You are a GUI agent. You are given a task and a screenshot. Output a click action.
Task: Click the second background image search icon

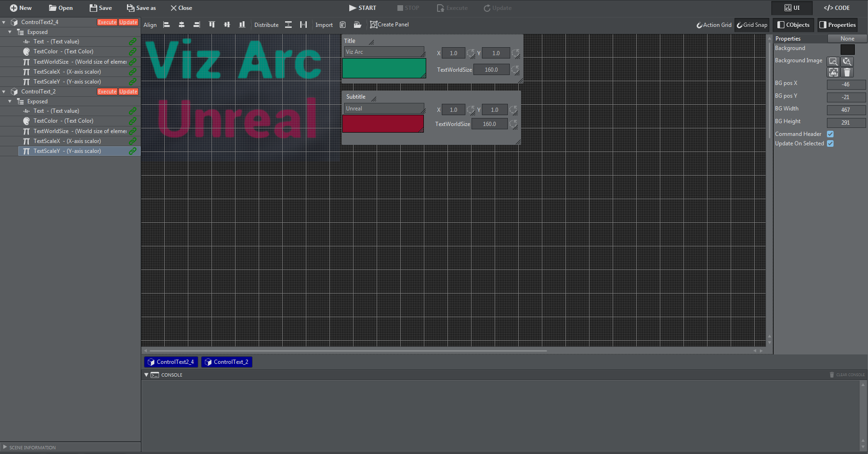(x=847, y=61)
